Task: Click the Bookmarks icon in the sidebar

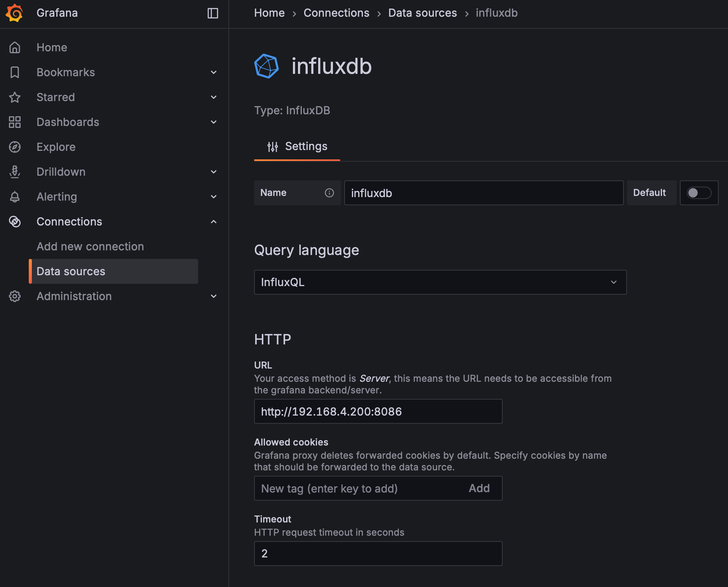Action: coord(15,72)
